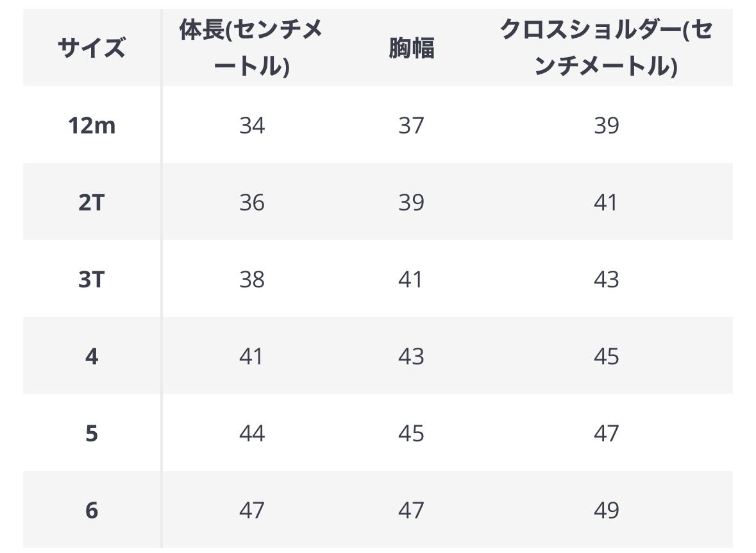This screenshot has height=553, width=756.
Task: Click the サイズ column header
Action: pyautogui.click(x=91, y=48)
